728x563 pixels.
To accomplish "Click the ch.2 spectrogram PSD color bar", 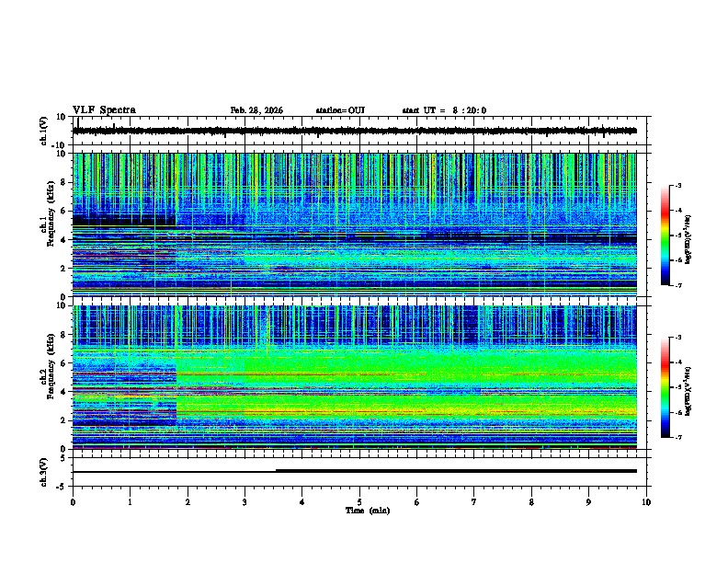I will coord(665,387).
